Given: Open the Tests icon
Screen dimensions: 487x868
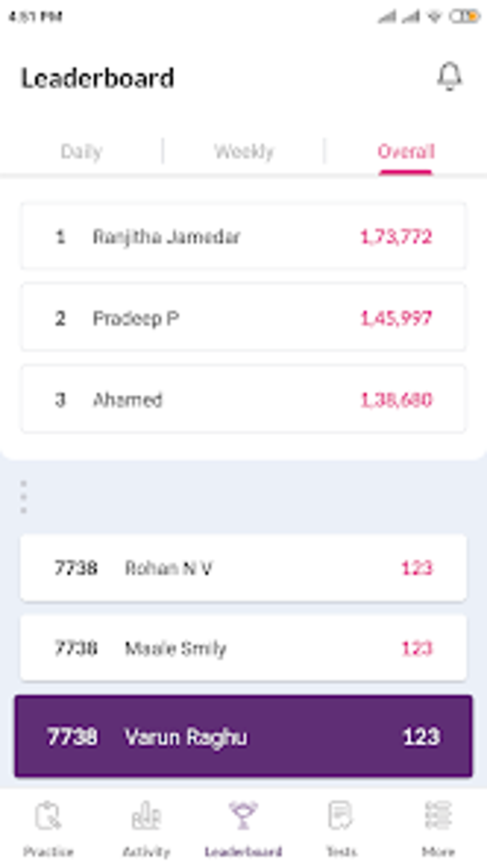Looking at the screenshot, I should (x=340, y=816).
